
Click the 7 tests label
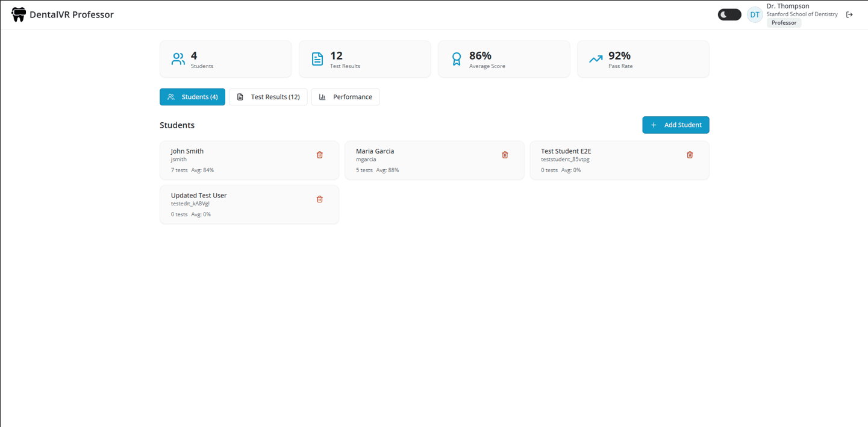179,170
